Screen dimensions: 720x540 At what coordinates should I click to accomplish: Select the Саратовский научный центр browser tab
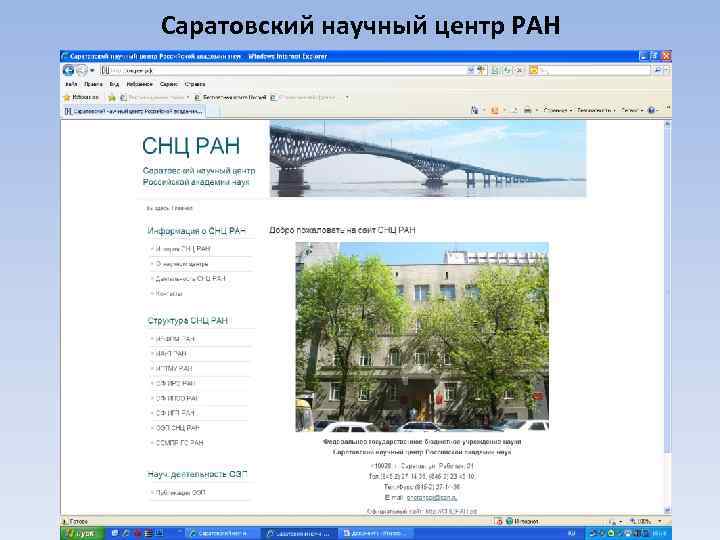[x=134, y=111]
